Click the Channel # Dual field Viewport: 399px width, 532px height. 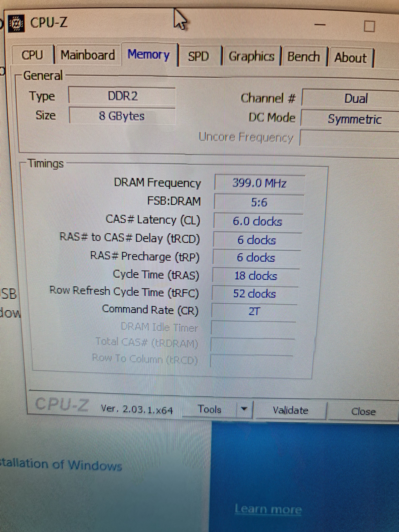click(x=356, y=99)
